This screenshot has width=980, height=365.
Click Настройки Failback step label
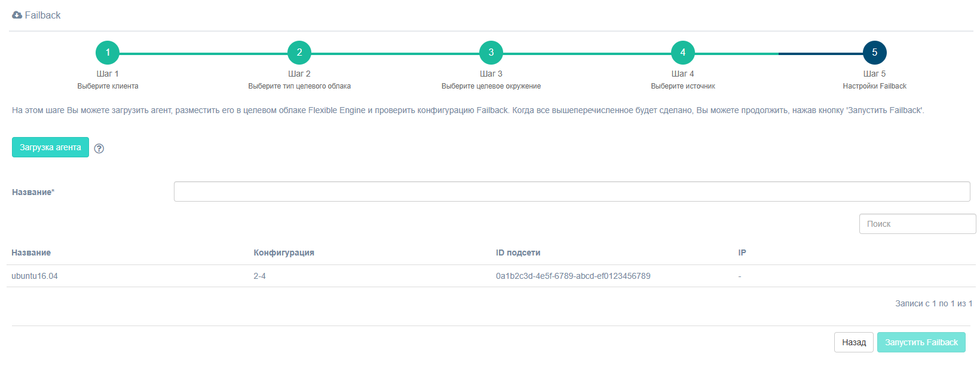coord(875,86)
